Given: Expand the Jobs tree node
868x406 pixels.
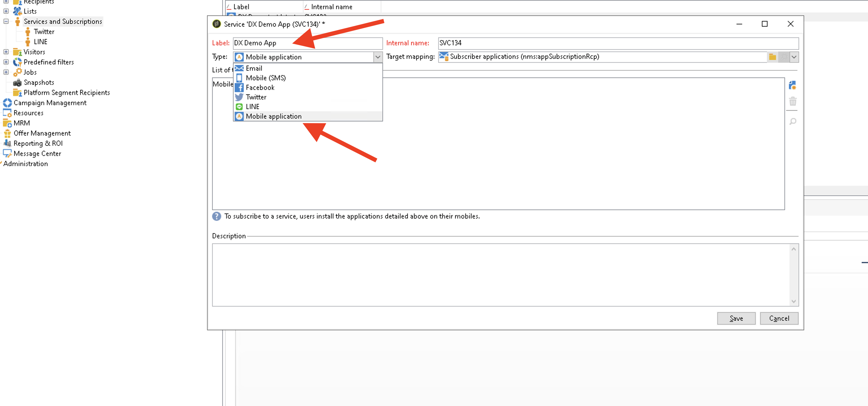Looking at the screenshot, I should pos(6,72).
